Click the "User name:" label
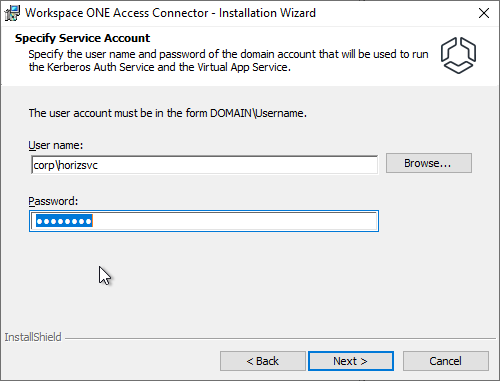The width and height of the screenshot is (500, 381). (x=55, y=145)
